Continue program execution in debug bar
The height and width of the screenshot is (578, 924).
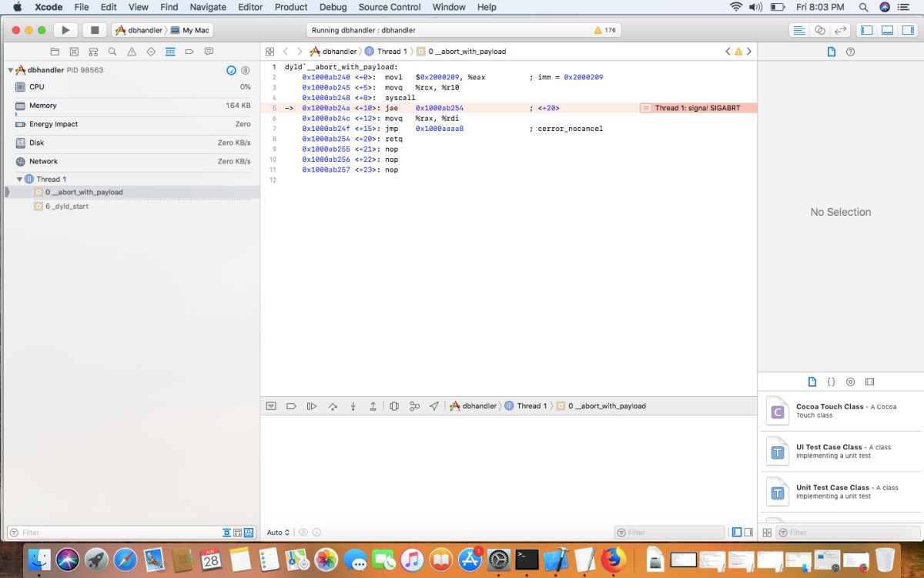click(312, 406)
